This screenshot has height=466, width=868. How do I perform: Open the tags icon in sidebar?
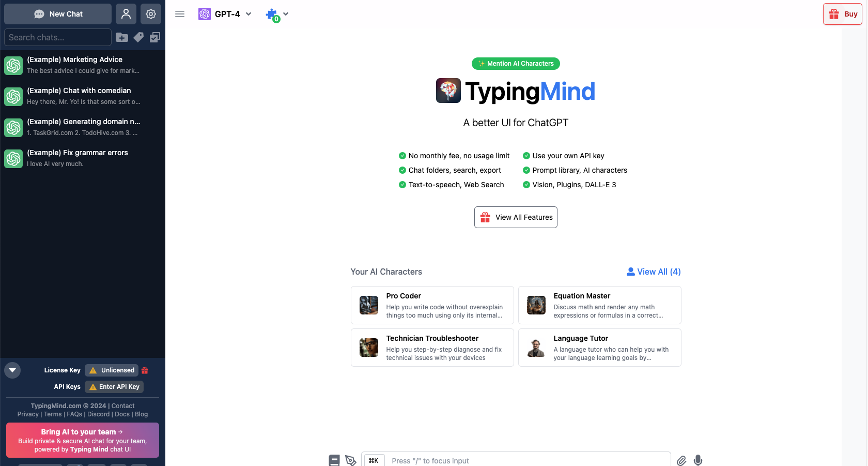(x=138, y=37)
